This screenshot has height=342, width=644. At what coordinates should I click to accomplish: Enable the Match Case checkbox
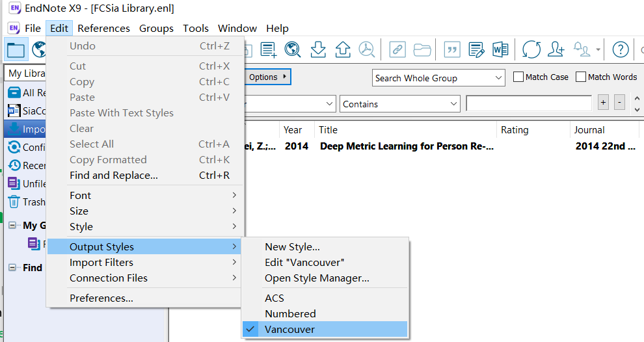point(518,77)
